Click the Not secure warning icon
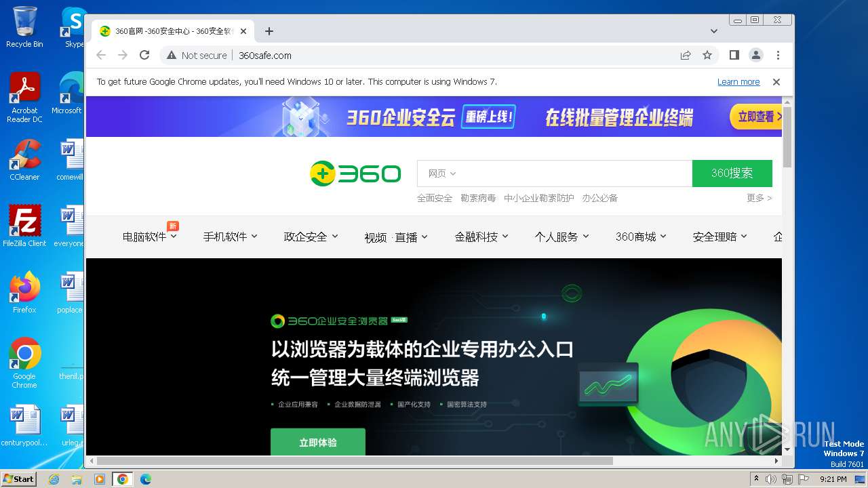Screen dimensions: 868x488 tap(172, 56)
